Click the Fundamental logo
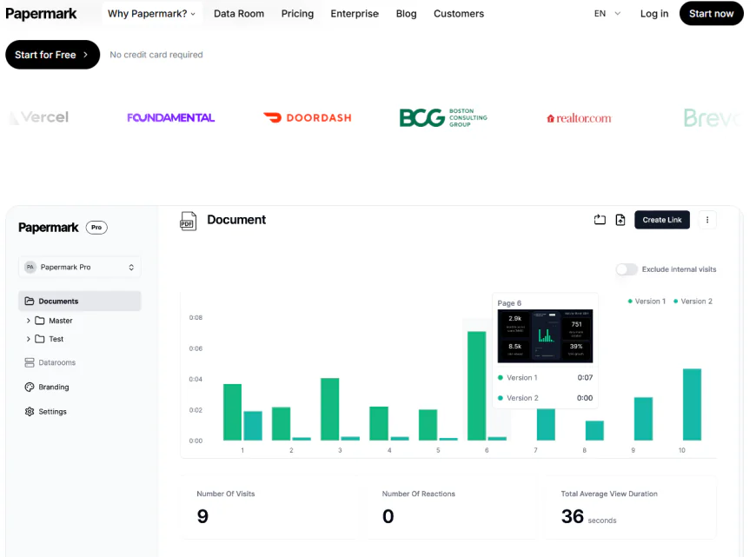The image size is (756, 557). (170, 117)
